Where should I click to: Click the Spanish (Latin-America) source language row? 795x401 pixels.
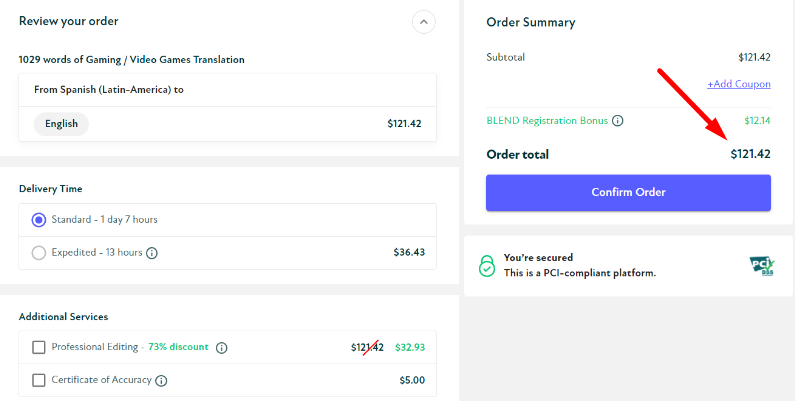tap(109, 90)
